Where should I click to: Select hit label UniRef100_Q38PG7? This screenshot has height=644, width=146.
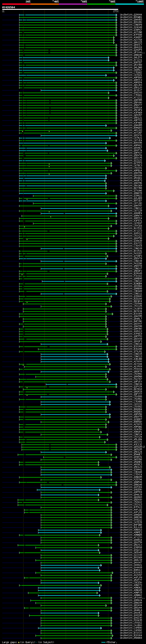pyautogui.click(x=131, y=30)
